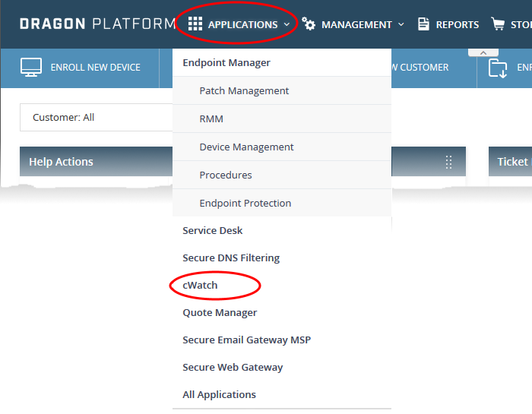Image resolution: width=532 pixels, height=414 pixels.
Task: Open Quote Manager
Action: click(282, 313)
